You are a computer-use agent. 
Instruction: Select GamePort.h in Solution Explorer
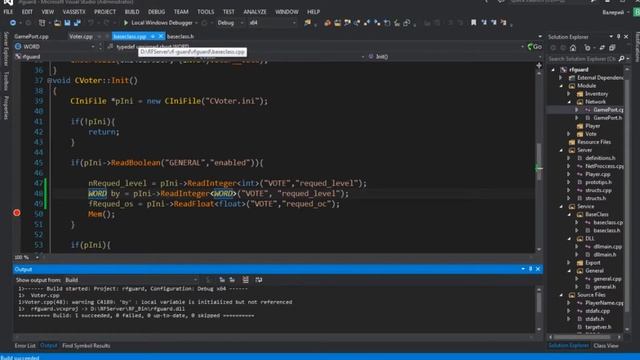tap(608, 118)
